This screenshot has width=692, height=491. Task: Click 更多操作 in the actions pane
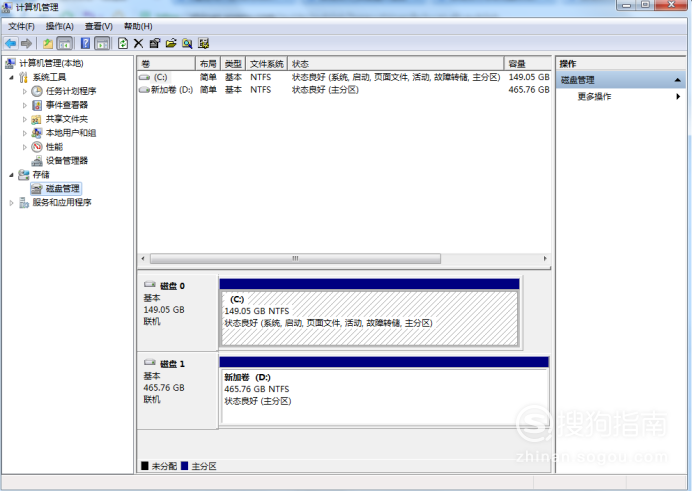click(594, 96)
